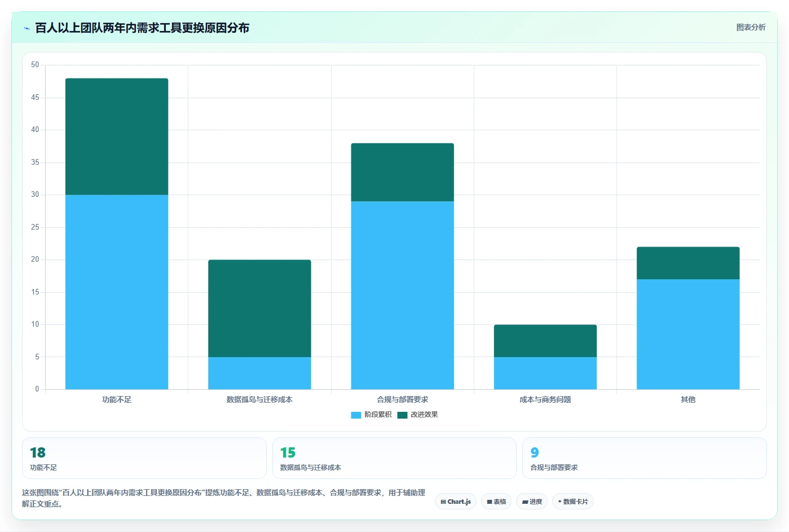
Task: Click the 18 value in the 功能不足 card
Action: [38, 452]
